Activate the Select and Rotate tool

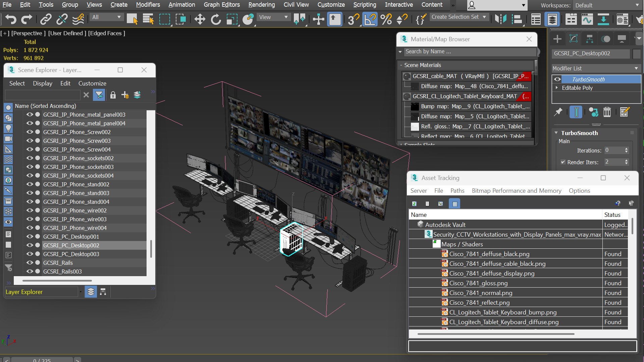click(216, 19)
